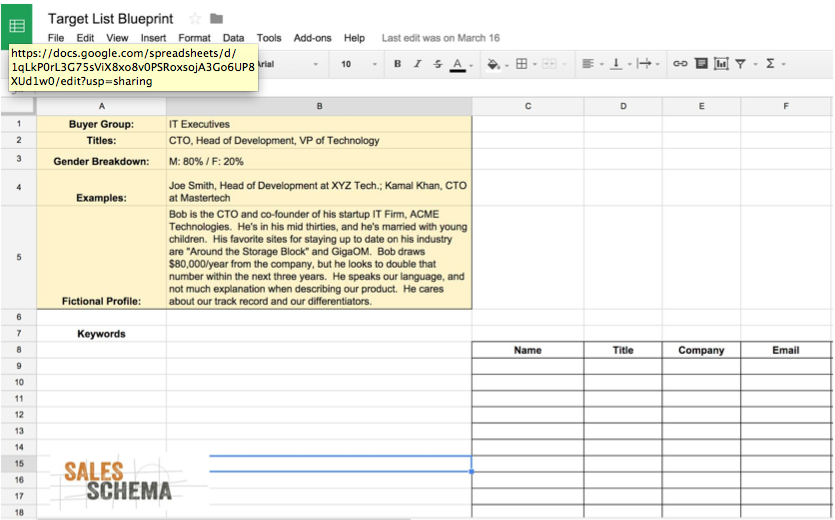Open the Add-ons menu
Screen dimensions: 835x520
click(313, 38)
